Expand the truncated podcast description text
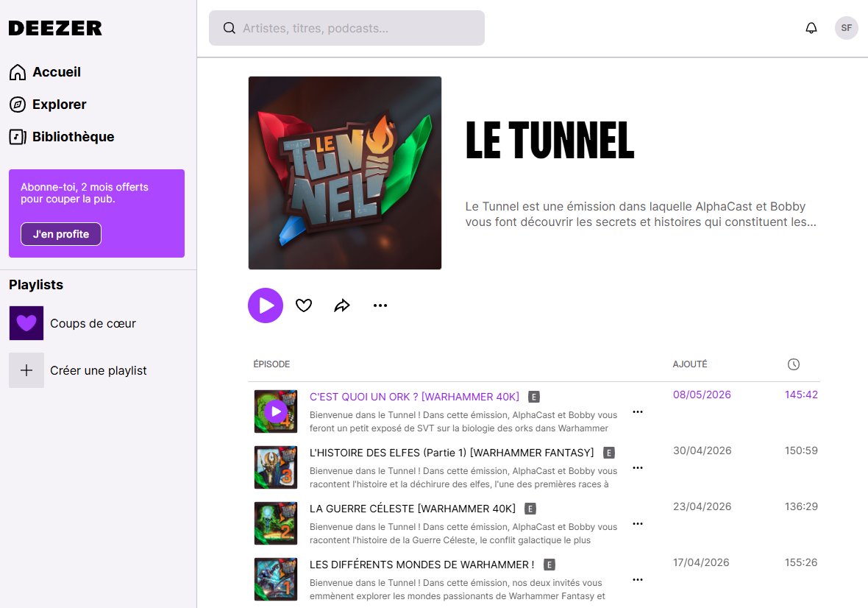 coord(641,214)
